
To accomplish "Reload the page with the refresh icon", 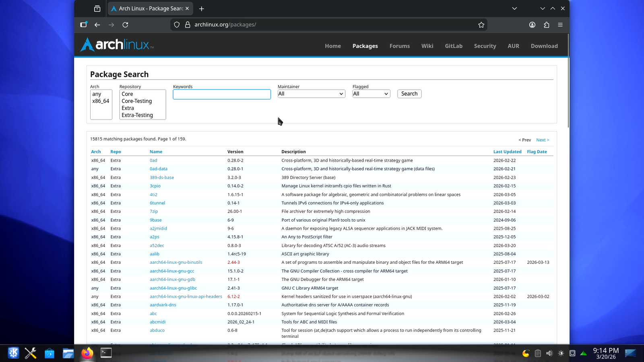I will pos(125,25).
